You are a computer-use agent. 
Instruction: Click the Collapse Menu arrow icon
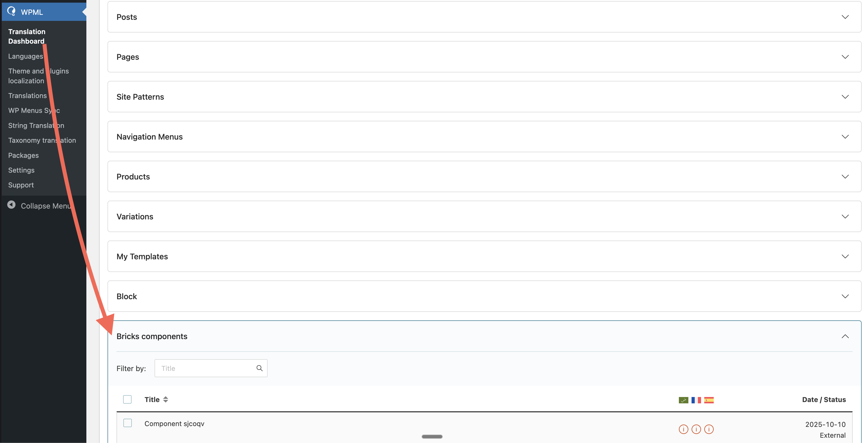tap(11, 205)
